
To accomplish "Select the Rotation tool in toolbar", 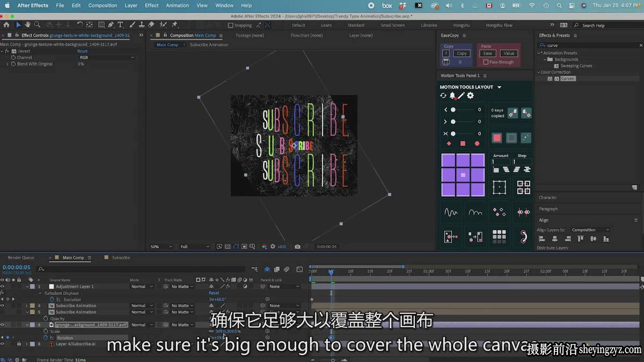I will point(80,25).
